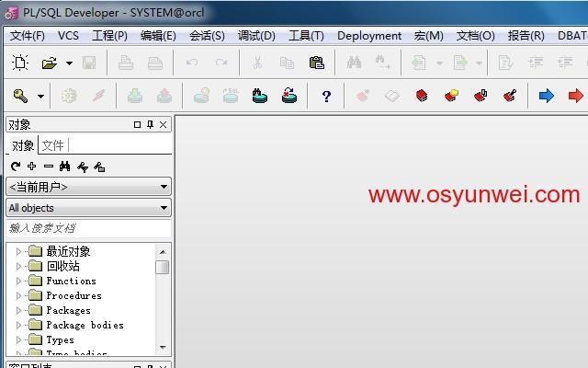
Task: Click the Redo arrow icon
Action: (221, 63)
